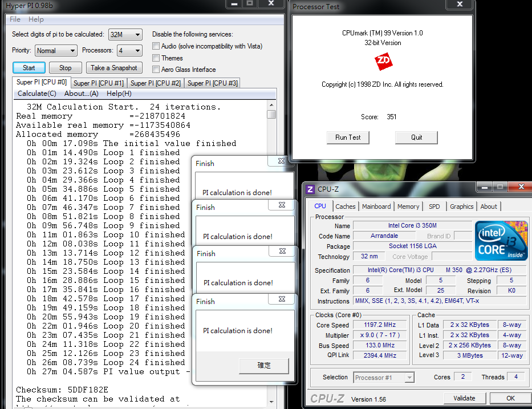Click the scroll down arrow in Super PI log
Screen dimensions: 532x409
(x=271, y=402)
